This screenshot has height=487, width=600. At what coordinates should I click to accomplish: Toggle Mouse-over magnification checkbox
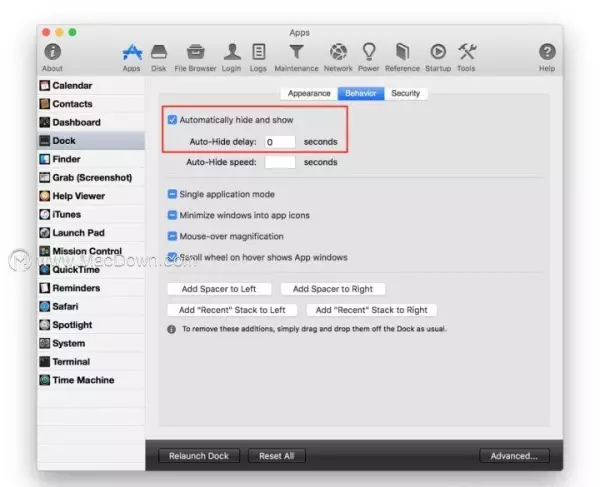point(172,236)
